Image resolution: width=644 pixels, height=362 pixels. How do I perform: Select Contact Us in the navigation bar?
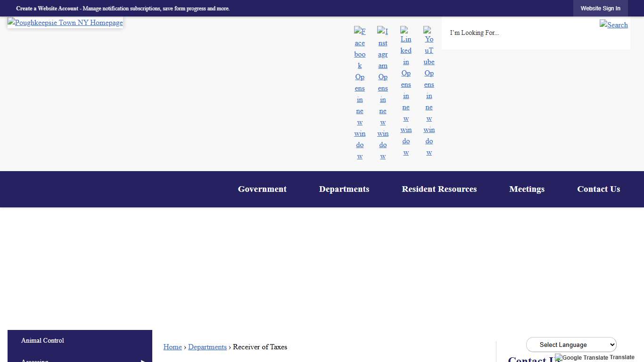(598, 189)
